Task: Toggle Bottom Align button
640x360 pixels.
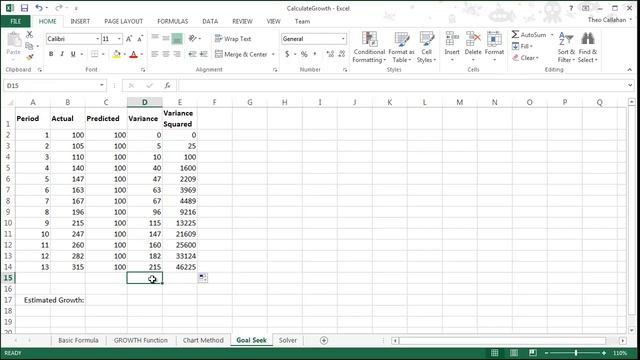Action: click(177, 38)
